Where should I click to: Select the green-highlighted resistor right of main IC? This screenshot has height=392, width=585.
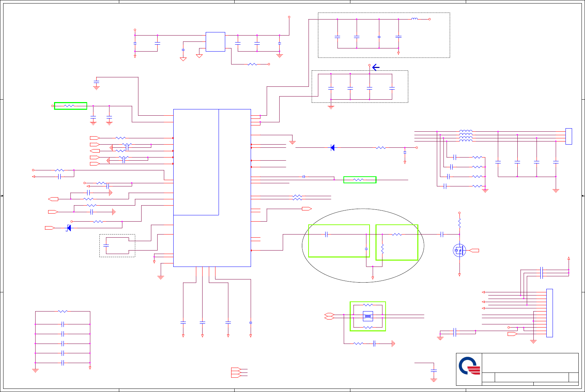tap(359, 180)
